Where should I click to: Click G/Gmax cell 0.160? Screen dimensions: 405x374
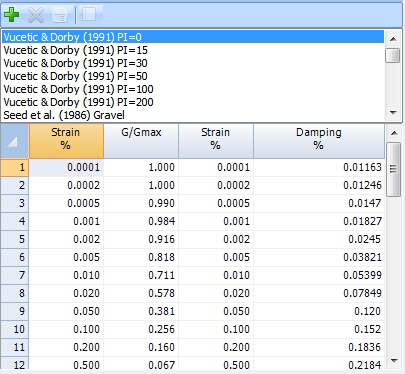(x=141, y=347)
